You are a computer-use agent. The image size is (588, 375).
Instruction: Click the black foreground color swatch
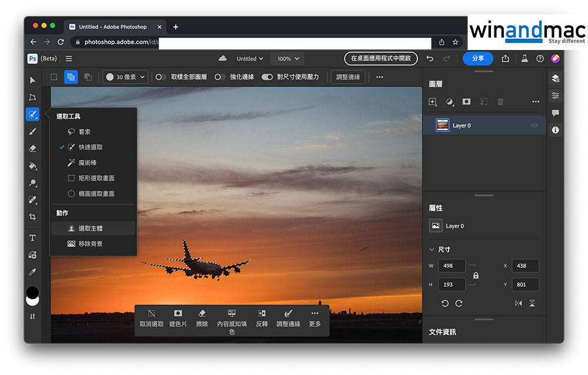click(x=32, y=292)
